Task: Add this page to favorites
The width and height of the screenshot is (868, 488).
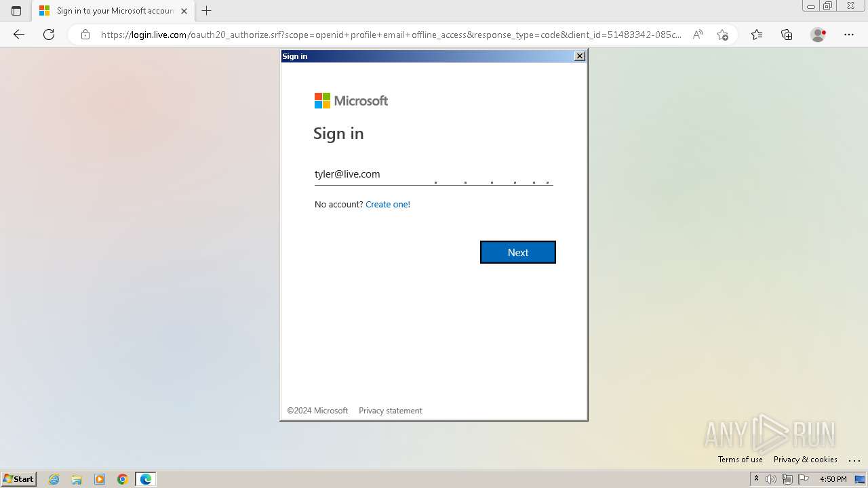Action: 722,35
